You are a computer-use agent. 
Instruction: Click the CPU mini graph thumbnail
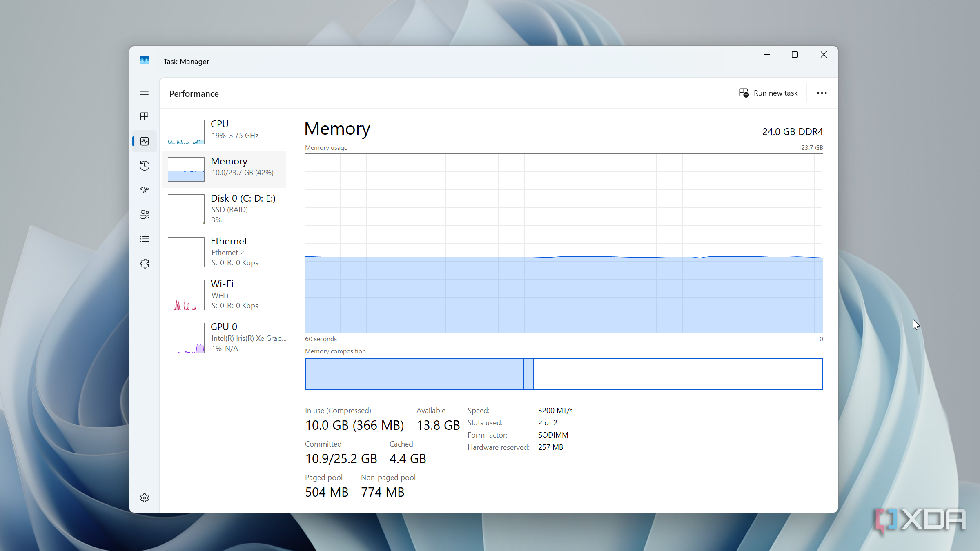point(186,132)
